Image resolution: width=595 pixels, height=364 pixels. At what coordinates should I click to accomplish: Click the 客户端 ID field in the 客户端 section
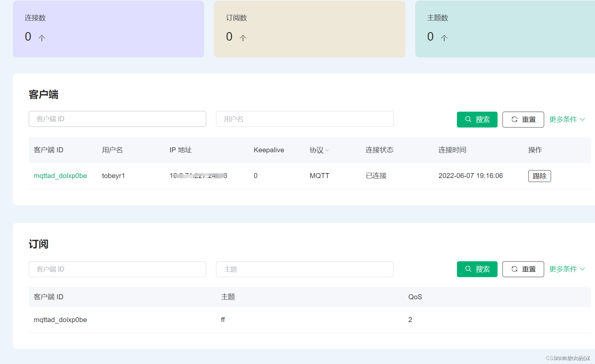coord(117,119)
